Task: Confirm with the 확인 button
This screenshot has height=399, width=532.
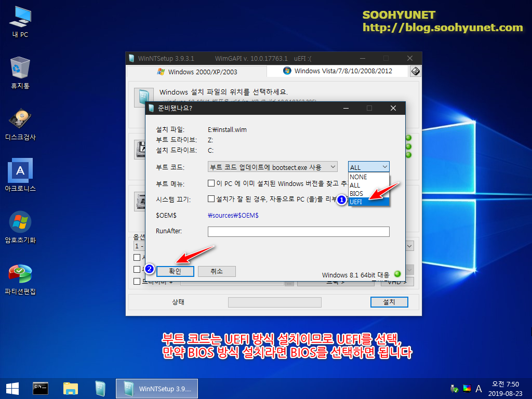Action: point(175,271)
